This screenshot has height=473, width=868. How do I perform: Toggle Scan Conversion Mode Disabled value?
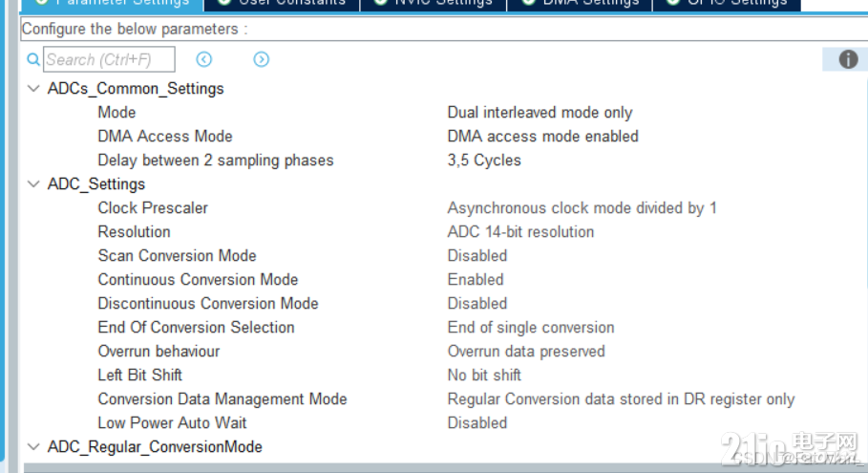477,255
